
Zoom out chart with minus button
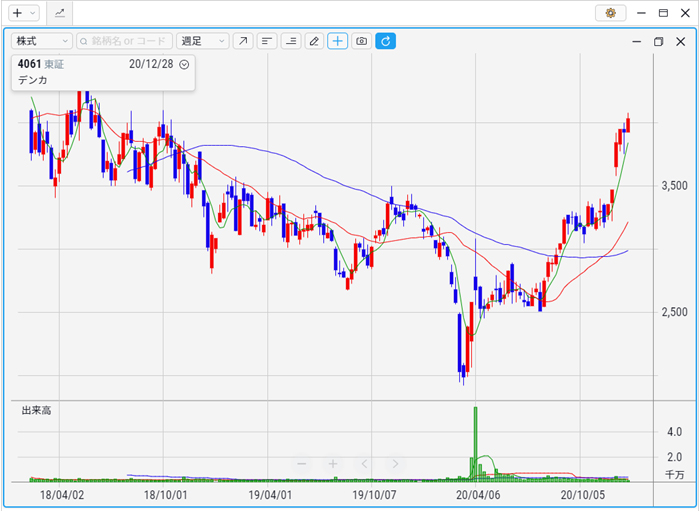click(302, 464)
